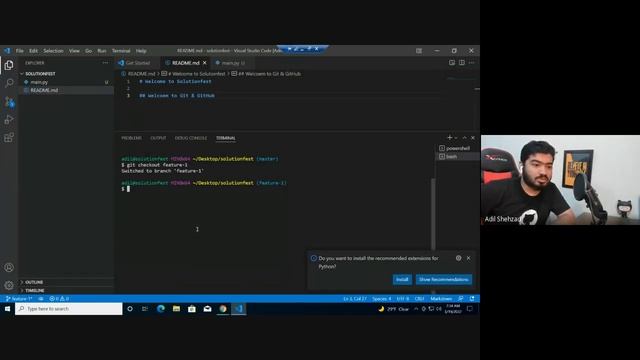Open the View menu
Screen dimensions: 640x360
[x=74, y=51]
